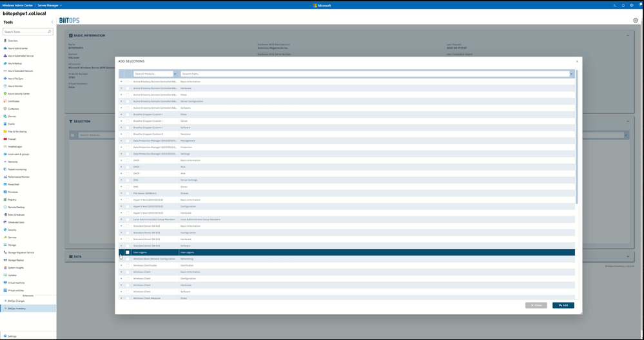The height and width of the screenshot is (340, 644).
Task: Open Settings at sidebar bottom
Action: click(12, 336)
